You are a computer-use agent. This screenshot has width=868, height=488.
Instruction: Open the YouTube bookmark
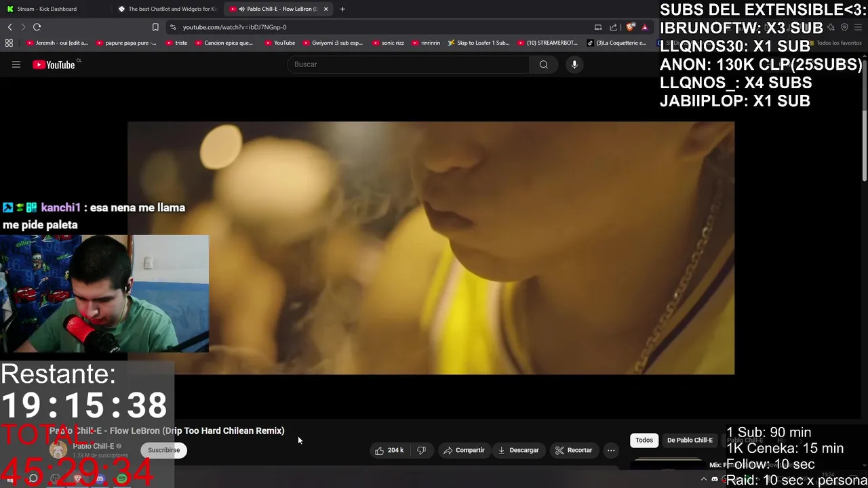pyautogui.click(x=279, y=43)
